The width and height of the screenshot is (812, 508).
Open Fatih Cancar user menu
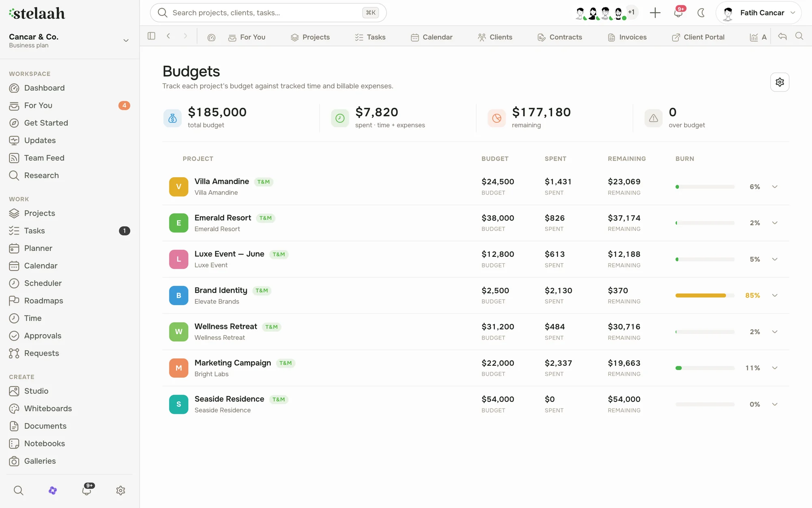pyautogui.click(x=758, y=13)
